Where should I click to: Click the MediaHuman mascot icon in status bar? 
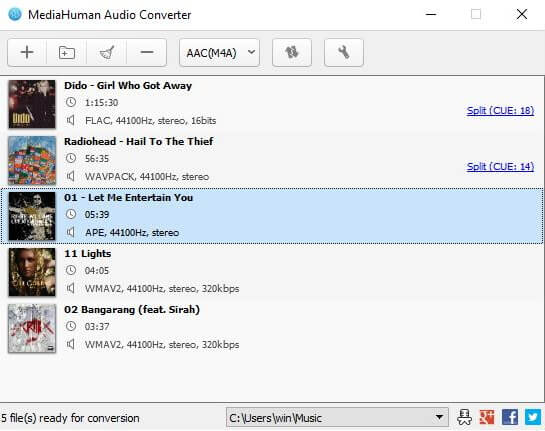click(x=465, y=417)
